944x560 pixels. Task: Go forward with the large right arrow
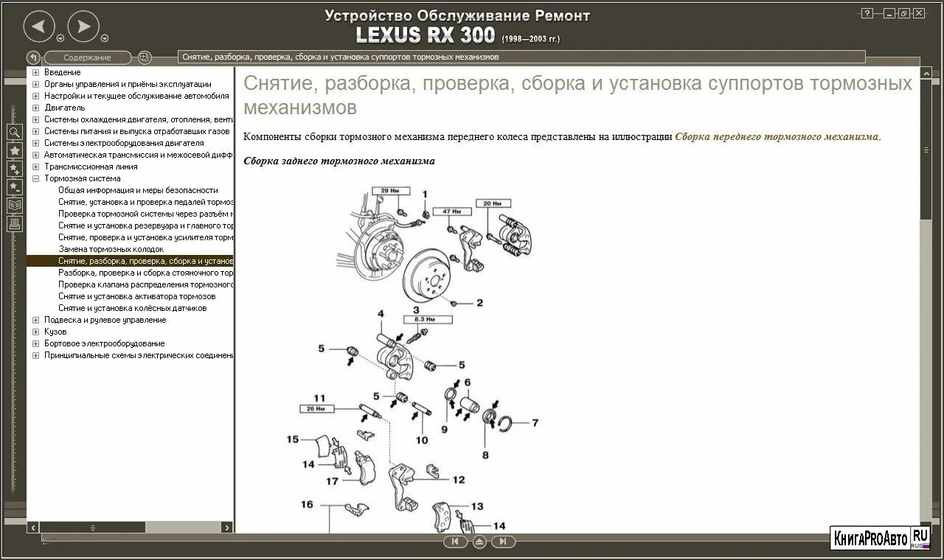[83, 27]
